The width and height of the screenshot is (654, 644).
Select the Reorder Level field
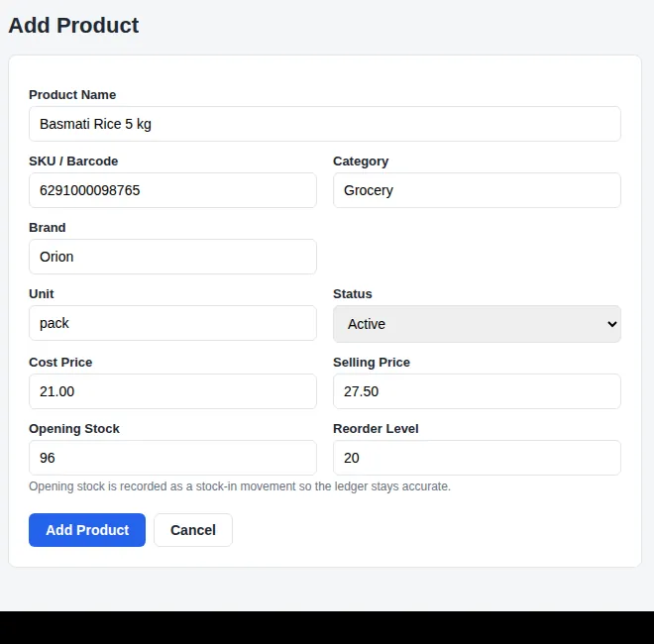coord(477,458)
